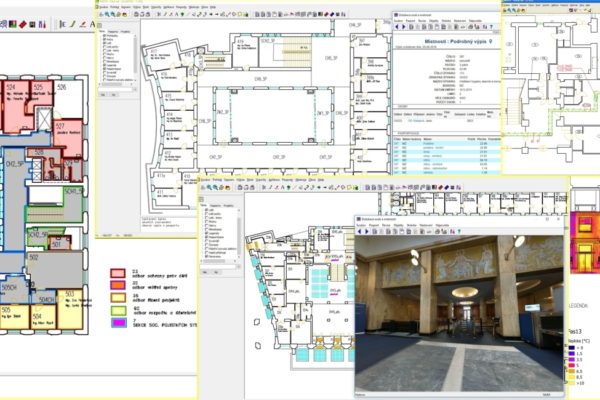Select room 526 in the colored floor plan
The image size is (600, 400).
68,99
